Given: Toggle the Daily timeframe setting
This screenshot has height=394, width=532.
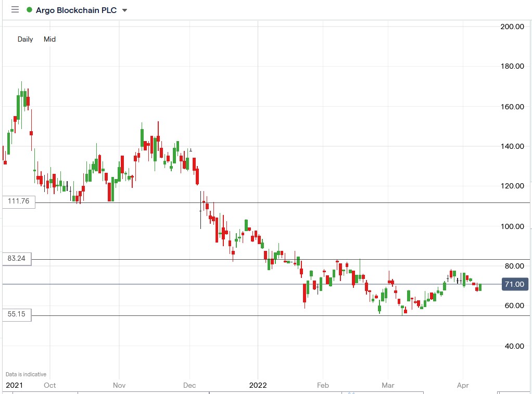Looking at the screenshot, I should 24,39.
